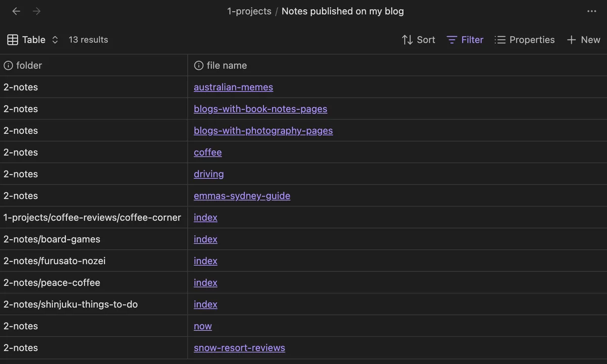Open the australian-memes note link
This screenshot has height=364, width=607.
tap(233, 87)
